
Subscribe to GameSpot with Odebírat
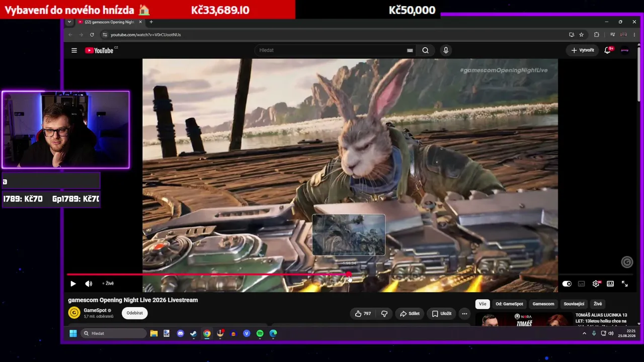pyautogui.click(x=135, y=313)
